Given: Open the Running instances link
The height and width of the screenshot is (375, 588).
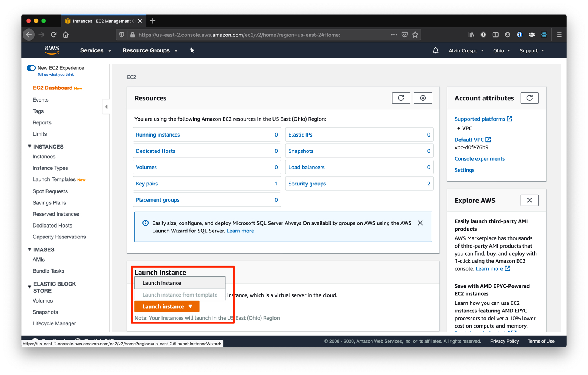Looking at the screenshot, I should [x=158, y=134].
